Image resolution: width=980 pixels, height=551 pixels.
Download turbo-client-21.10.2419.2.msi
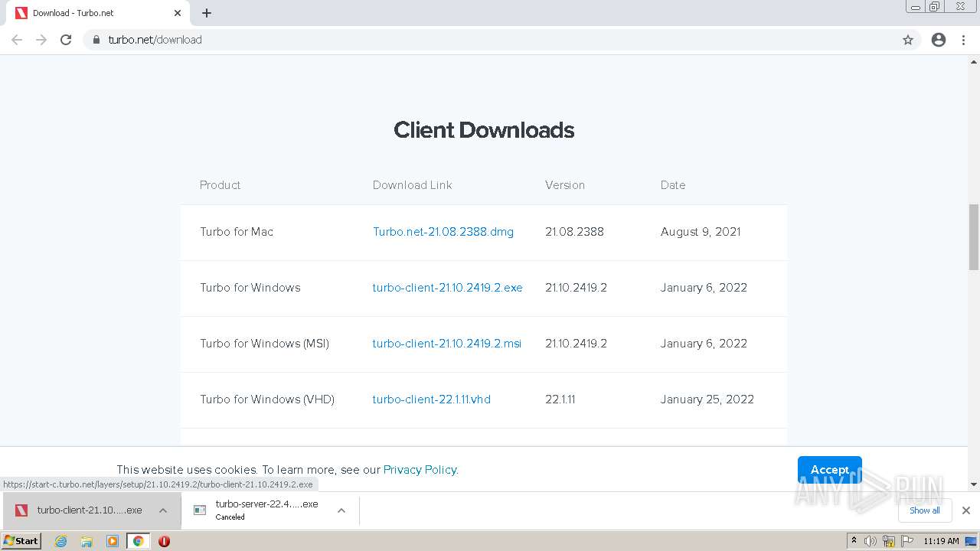[447, 344]
